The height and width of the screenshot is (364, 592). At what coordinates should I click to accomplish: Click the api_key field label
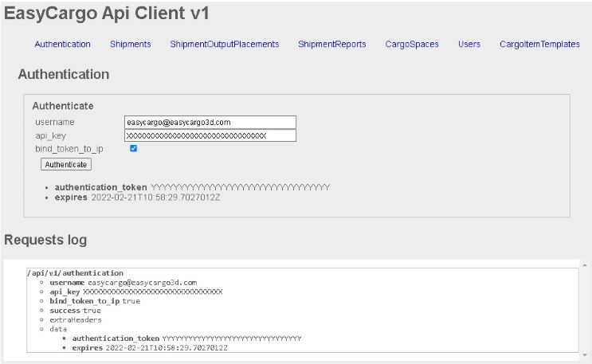(50, 135)
